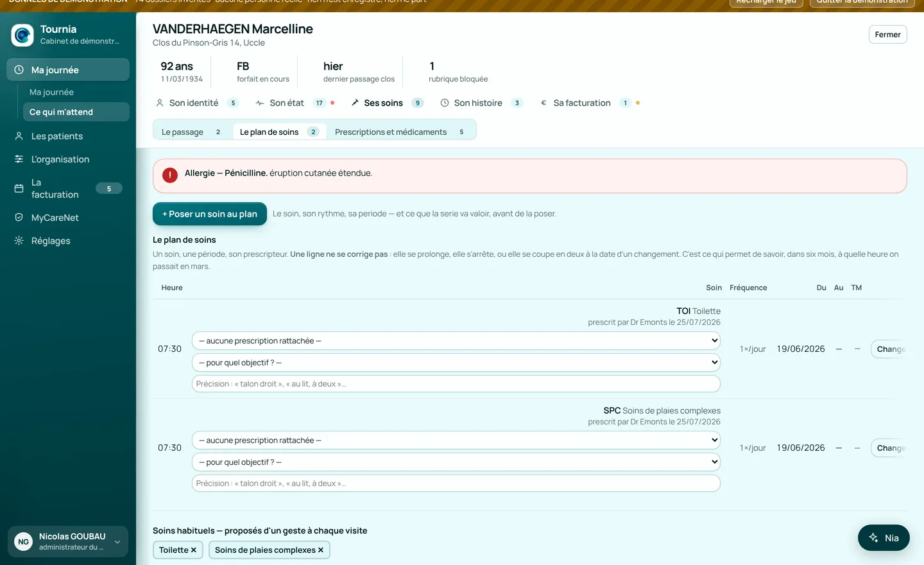Open the Son histoire tab
This screenshot has height=565, width=924.
[x=481, y=103]
